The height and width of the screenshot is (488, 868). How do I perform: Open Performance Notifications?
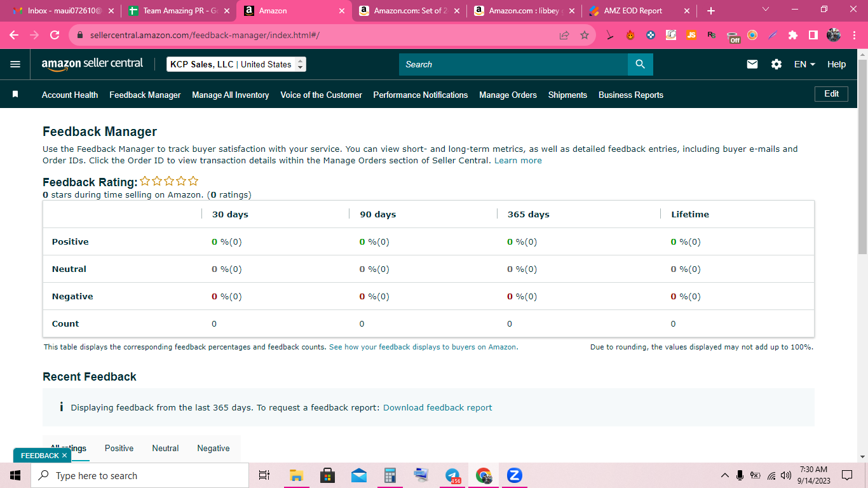pyautogui.click(x=421, y=95)
